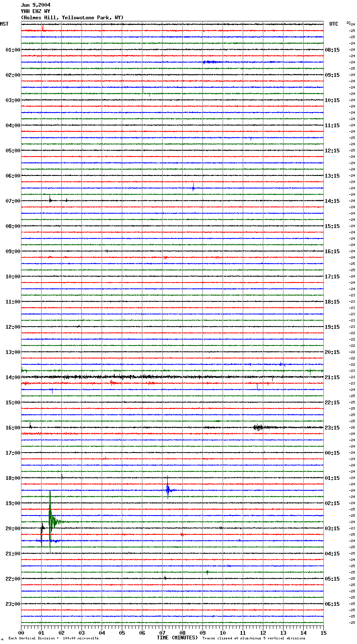Select the 12:00 MST time label
357x644 pixels.
pos(13,327)
